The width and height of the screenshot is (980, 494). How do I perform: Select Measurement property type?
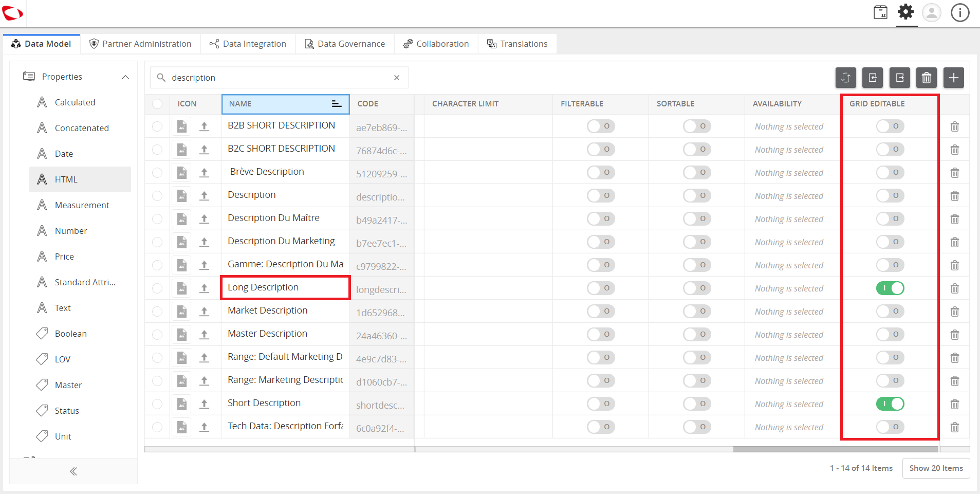point(80,205)
